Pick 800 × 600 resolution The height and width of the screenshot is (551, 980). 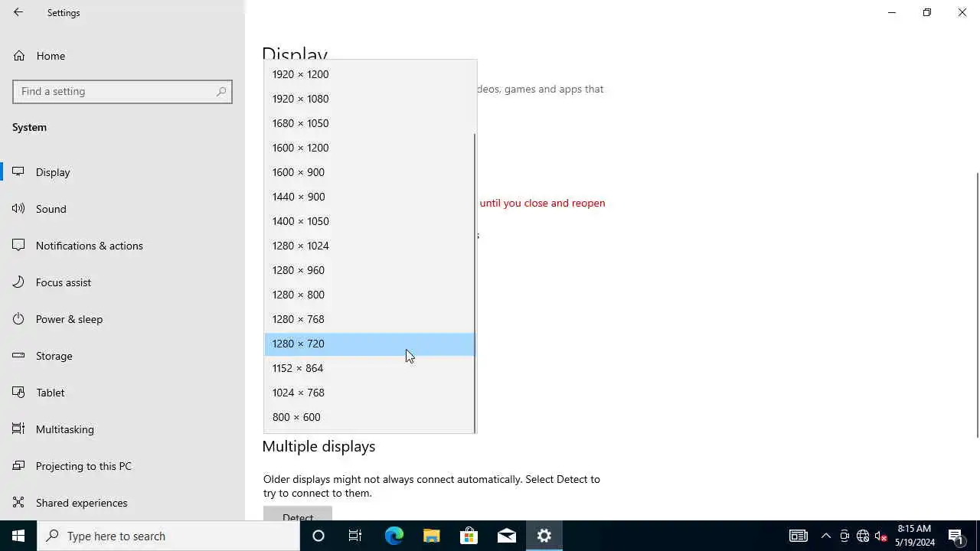[370, 417]
